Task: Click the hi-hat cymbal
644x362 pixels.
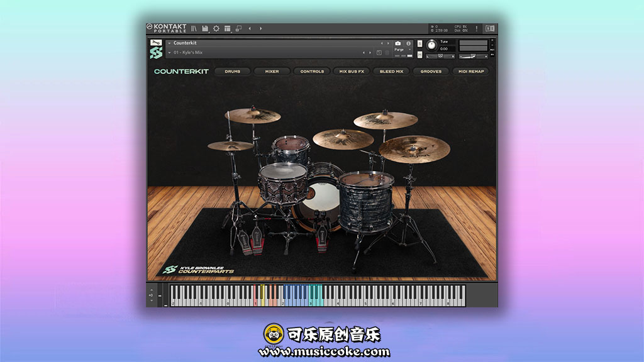Action: [230, 146]
